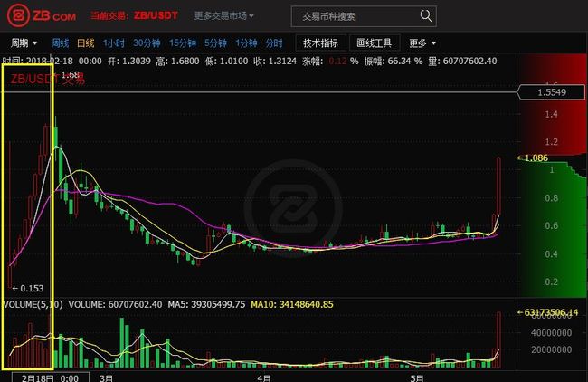Click the 1.086 last price marker
Image resolution: width=588 pixels, height=382 pixels.
tap(533, 158)
